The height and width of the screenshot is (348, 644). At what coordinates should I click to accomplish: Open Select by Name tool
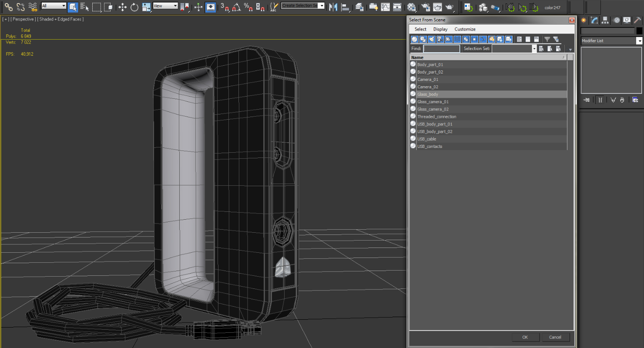coord(84,7)
